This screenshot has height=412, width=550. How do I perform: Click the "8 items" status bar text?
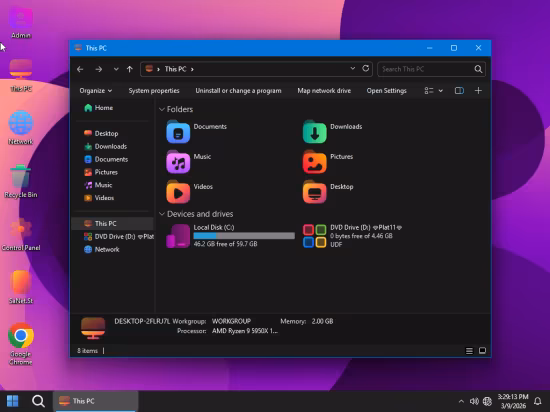[87, 351]
